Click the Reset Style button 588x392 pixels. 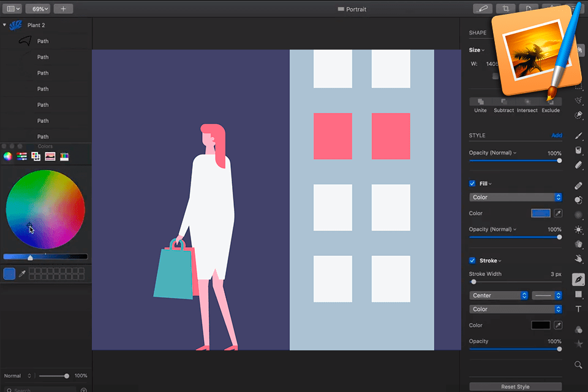point(515,386)
